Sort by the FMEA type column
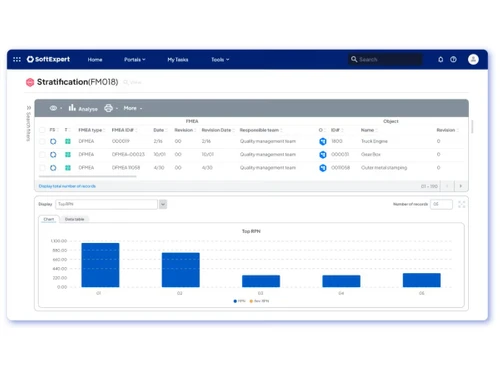This screenshot has height=375, width=500. coord(92,130)
